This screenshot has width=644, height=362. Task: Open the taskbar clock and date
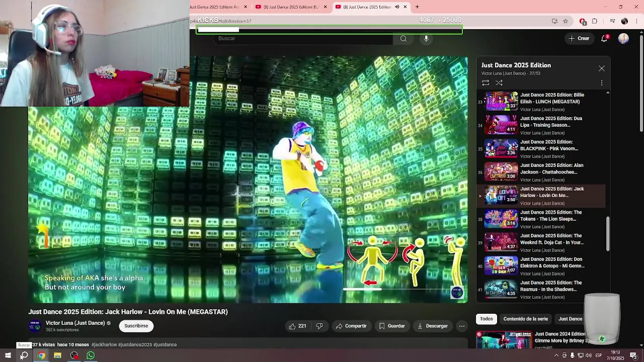pyautogui.click(x=616, y=355)
